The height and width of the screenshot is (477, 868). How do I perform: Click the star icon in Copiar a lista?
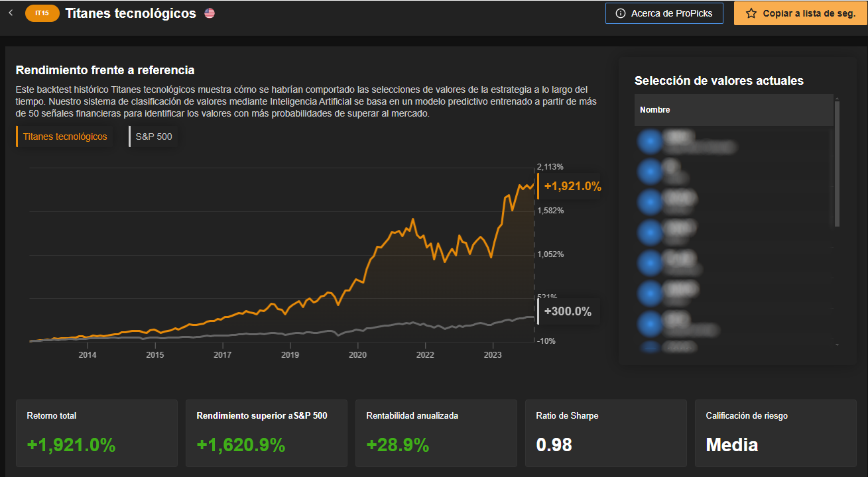coord(751,13)
